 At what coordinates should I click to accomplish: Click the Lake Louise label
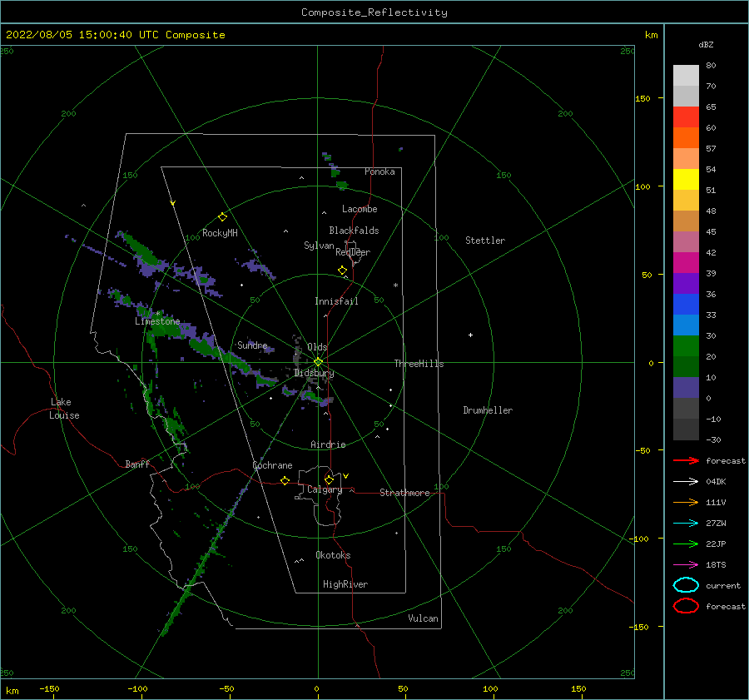(x=64, y=409)
